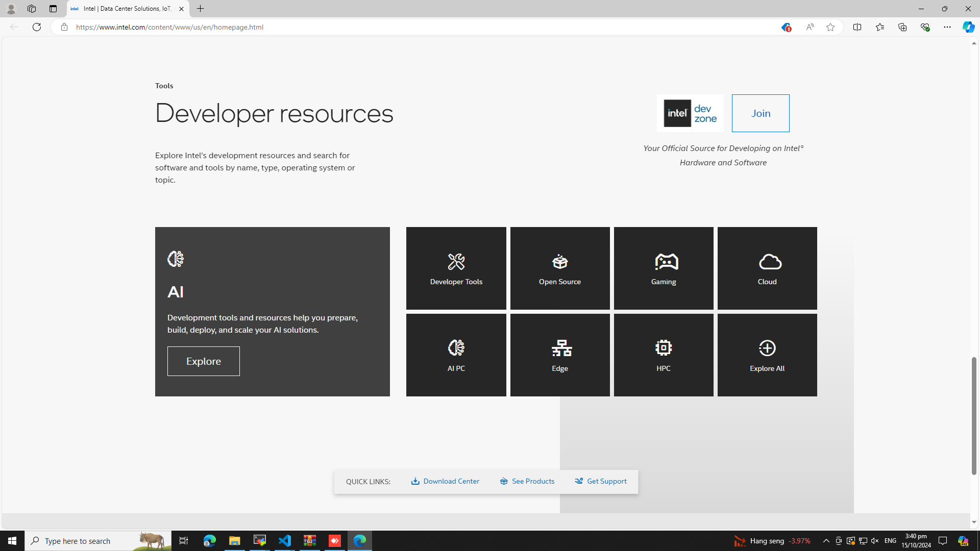Viewport: 980px width, 551px height.
Task: Toggle the split screen view
Action: [x=857, y=27]
